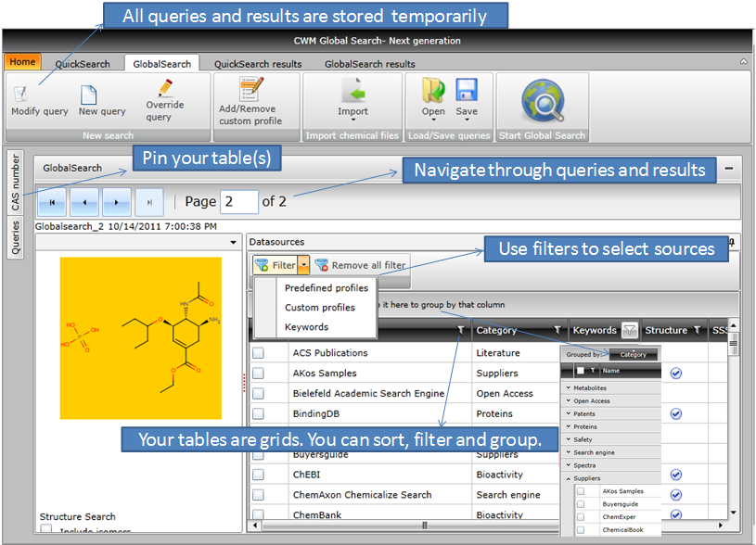
Task: Start Global Search with globe icon
Action: [x=542, y=101]
